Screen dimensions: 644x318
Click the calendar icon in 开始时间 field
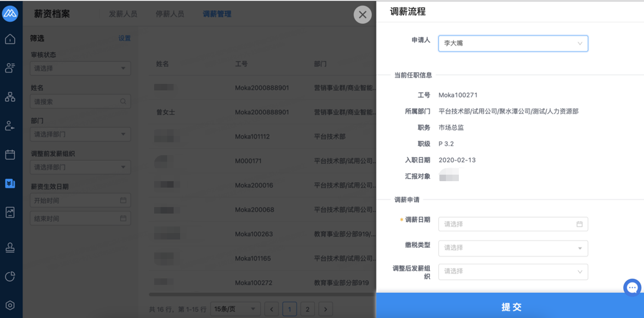pyautogui.click(x=123, y=200)
